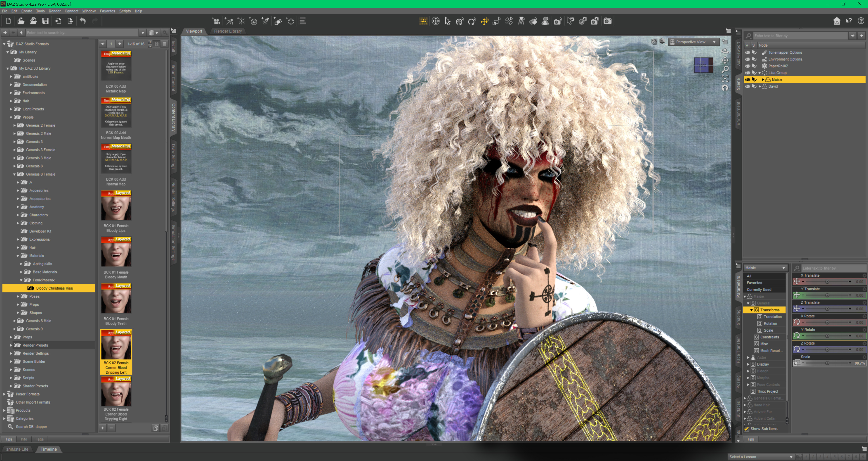Click the Favorites filter in Parameters
The image size is (868, 461).
pyautogui.click(x=764, y=283)
